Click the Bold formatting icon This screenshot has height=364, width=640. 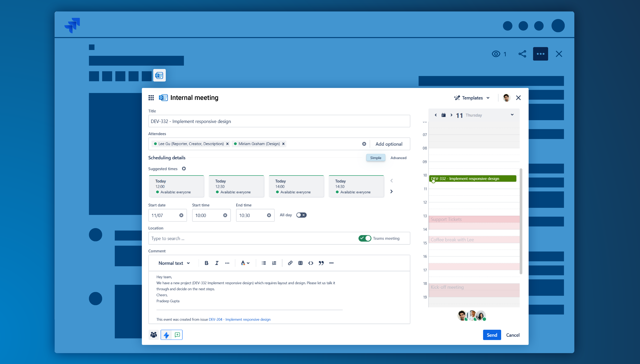click(x=206, y=263)
